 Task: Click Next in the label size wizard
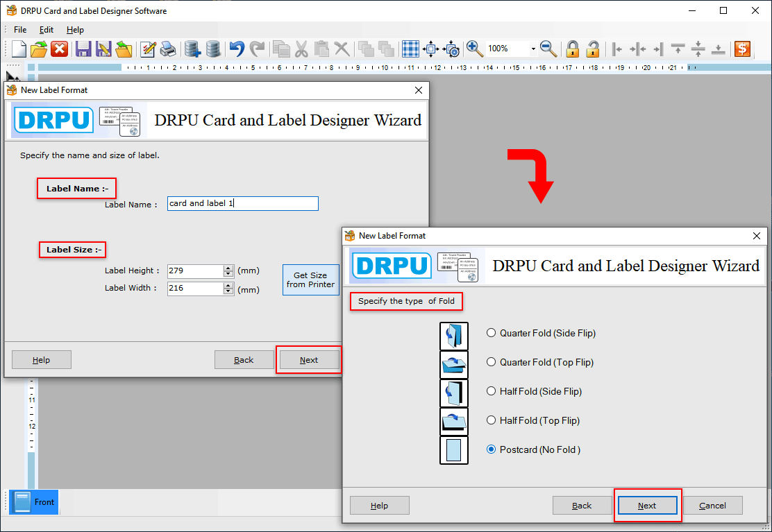pyautogui.click(x=309, y=360)
